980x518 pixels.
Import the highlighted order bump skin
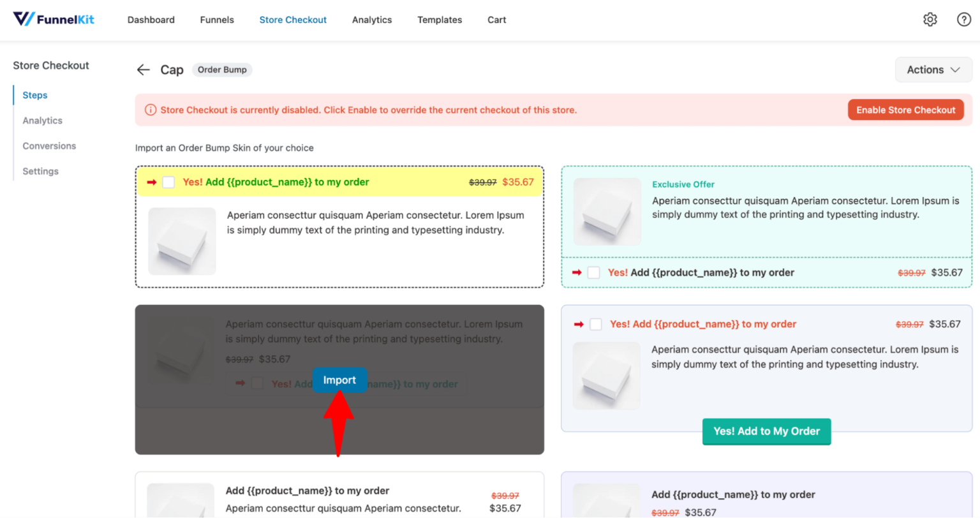tap(339, 380)
